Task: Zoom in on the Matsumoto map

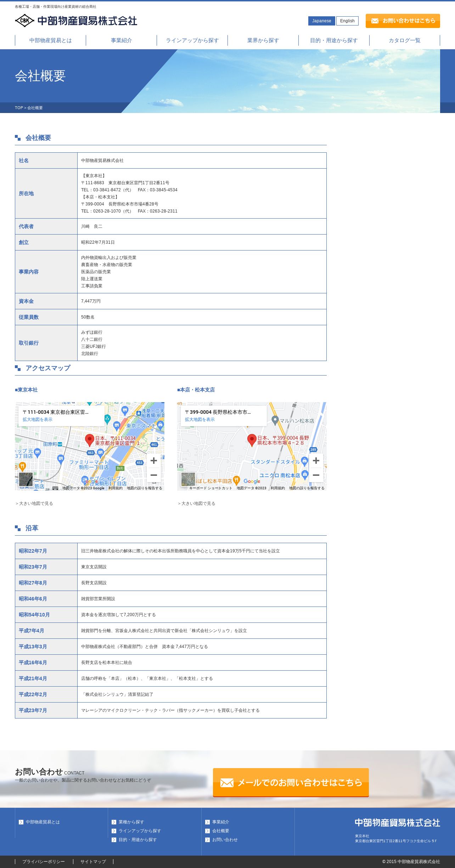Action: pyautogui.click(x=316, y=461)
